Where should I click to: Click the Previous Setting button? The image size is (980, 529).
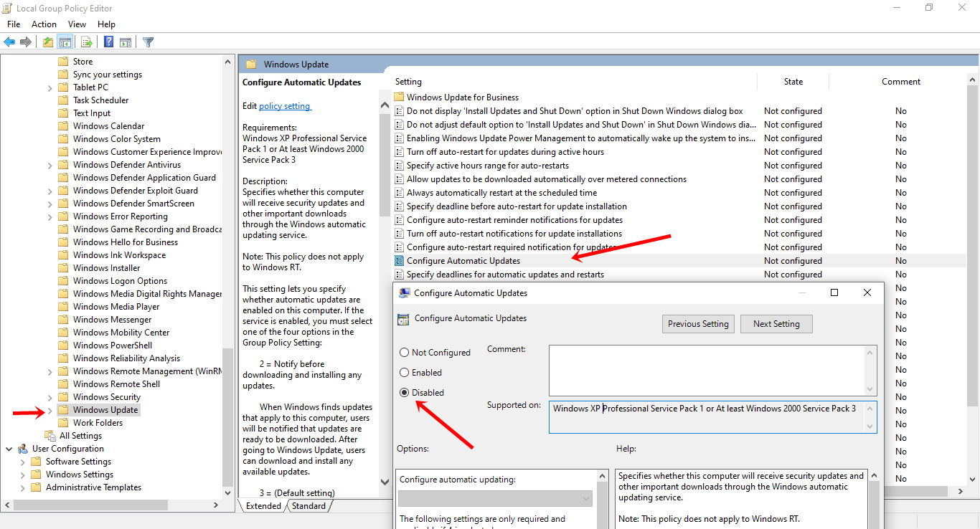tap(698, 324)
